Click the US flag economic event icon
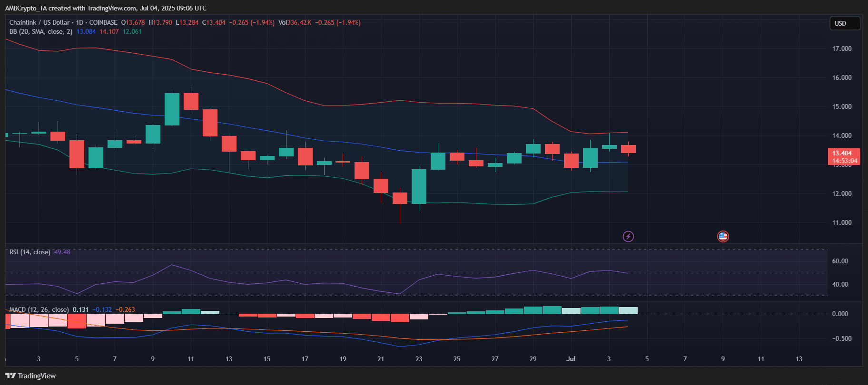Screen dimensions: 868x385 723,236
